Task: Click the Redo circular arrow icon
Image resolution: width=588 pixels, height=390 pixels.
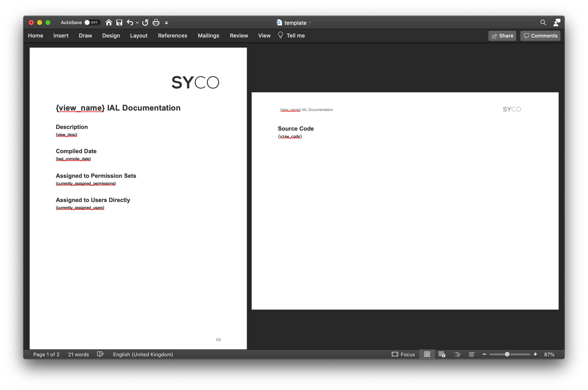Action: point(145,23)
